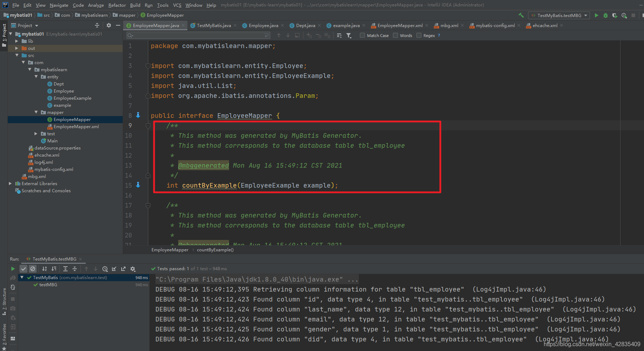Click the Build Project hammer icon

click(521, 15)
